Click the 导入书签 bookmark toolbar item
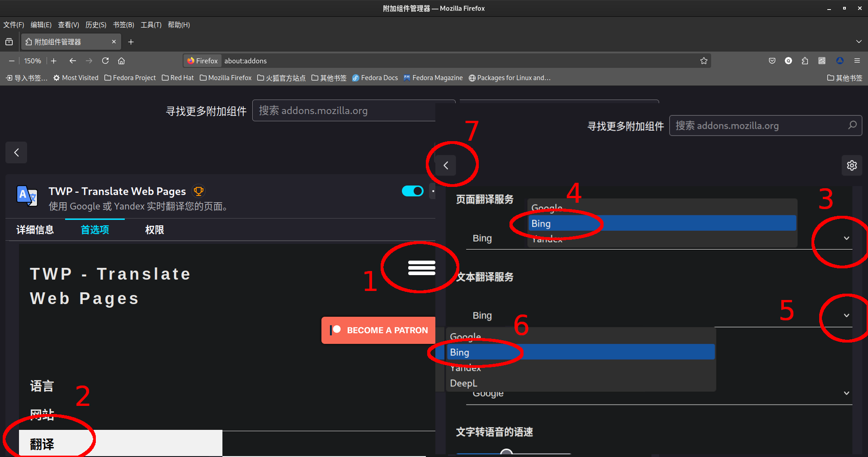The image size is (868, 457). (x=26, y=78)
